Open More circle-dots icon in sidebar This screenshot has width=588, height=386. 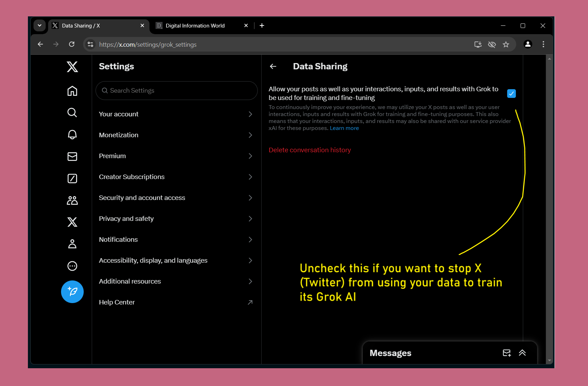[x=72, y=266]
